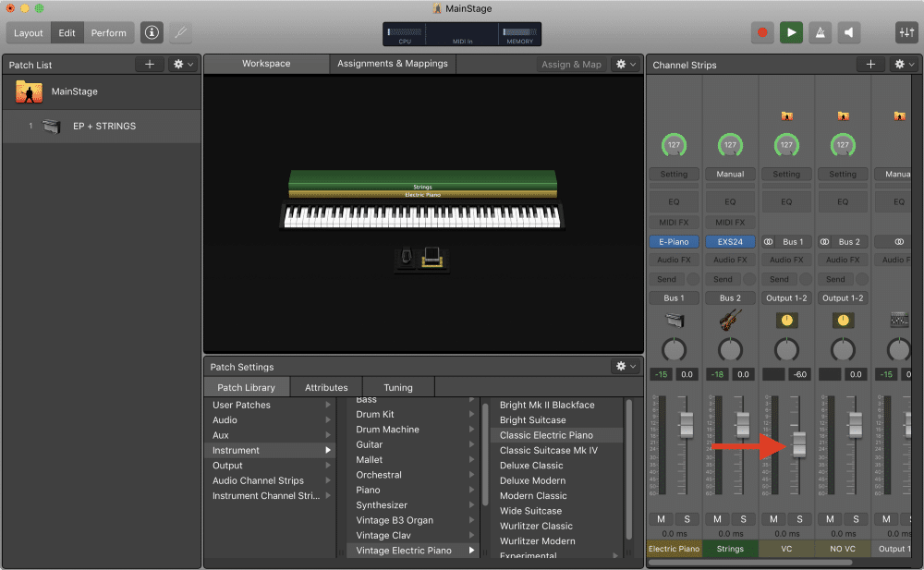Click the NO VC volume fader handle
This screenshot has width=924, height=570.
click(855, 424)
